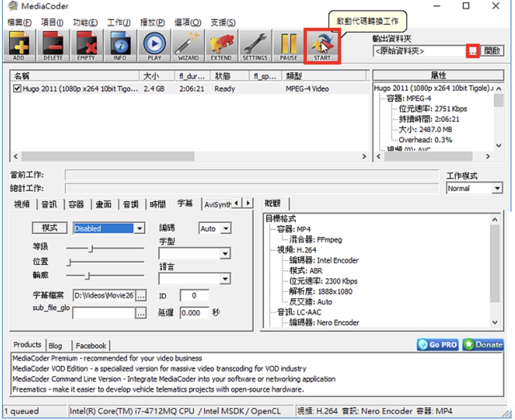Screen dimensions: 515x420
Task: Click the EMPTY list toolbar icon
Action: pos(86,46)
